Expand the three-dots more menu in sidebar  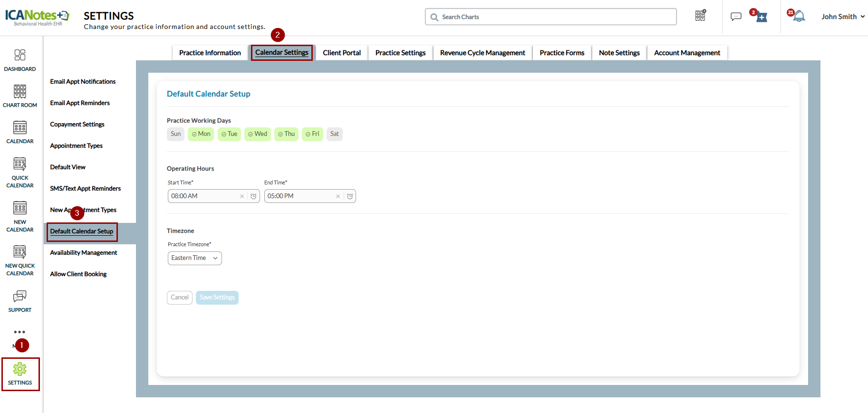tap(19, 332)
